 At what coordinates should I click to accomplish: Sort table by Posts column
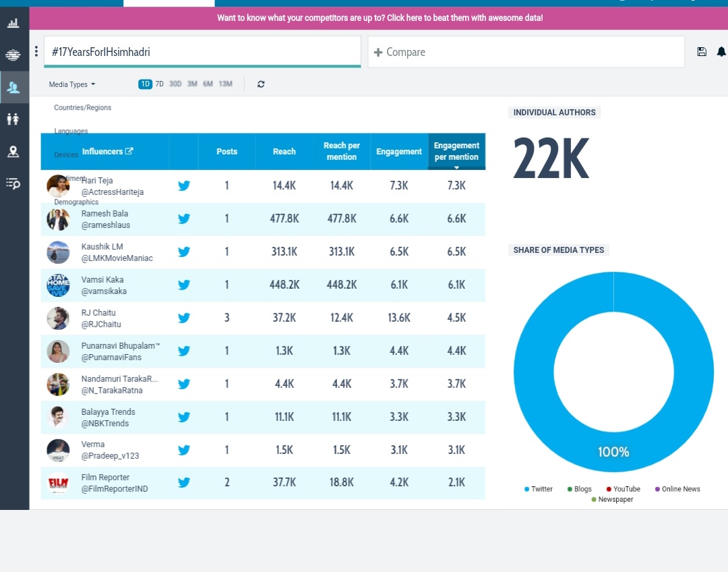tap(226, 152)
